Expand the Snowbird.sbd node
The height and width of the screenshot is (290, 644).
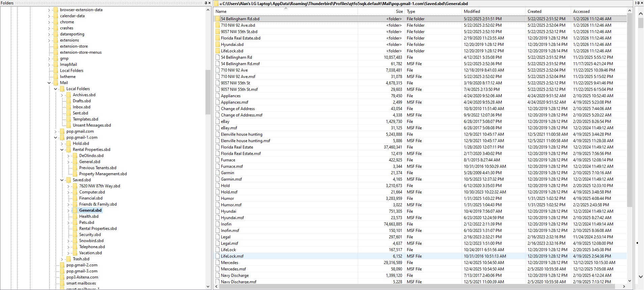tap(68, 241)
